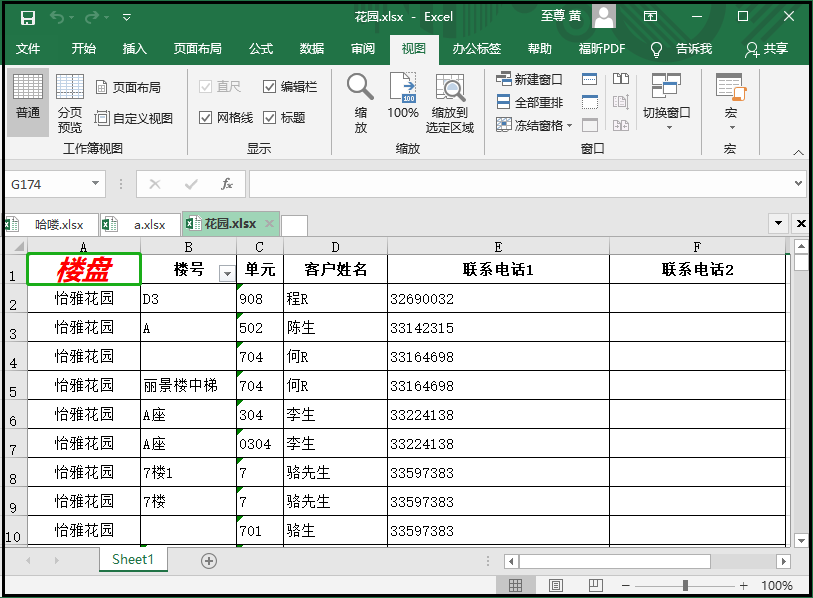Click Arrange All (全部重排) button
This screenshot has height=598, width=813.
pyautogui.click(x=530, y=102)
